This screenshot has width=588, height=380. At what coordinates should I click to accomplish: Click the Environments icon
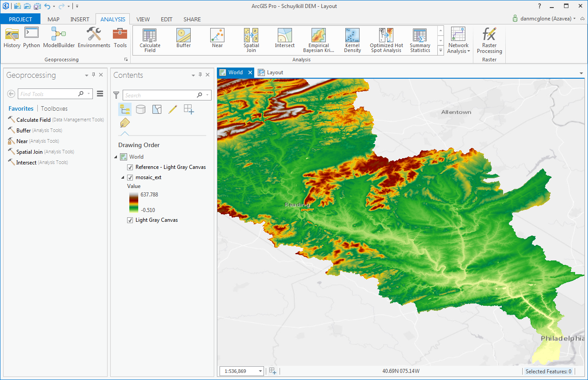[x=94, y=37]
